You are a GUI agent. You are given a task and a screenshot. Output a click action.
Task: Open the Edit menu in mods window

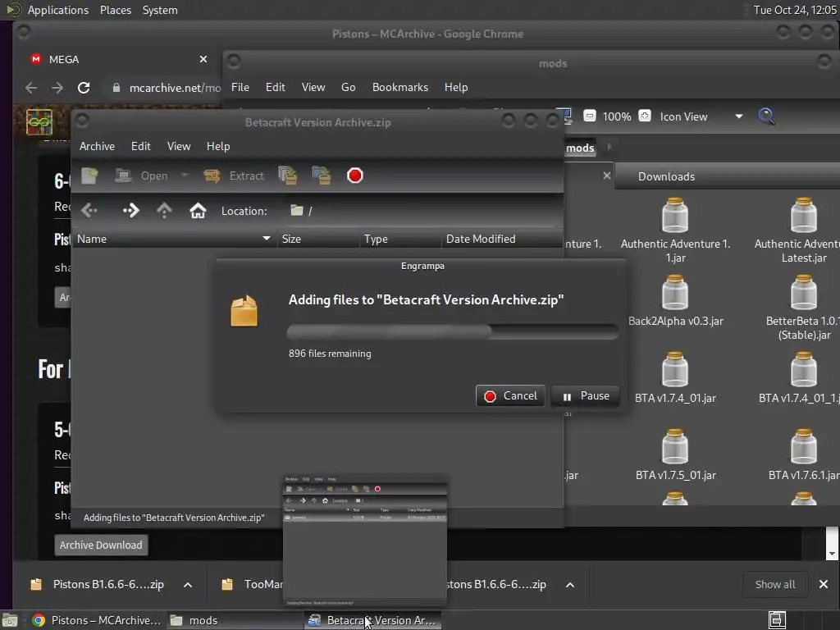(276, 87)
